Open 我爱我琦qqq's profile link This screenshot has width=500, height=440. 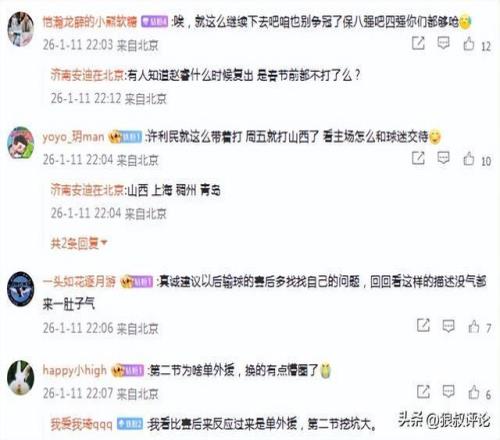(81, 424)
